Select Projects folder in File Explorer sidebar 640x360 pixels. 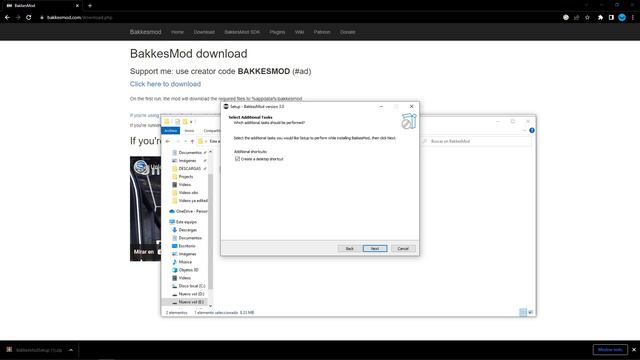tap(185, 177)
